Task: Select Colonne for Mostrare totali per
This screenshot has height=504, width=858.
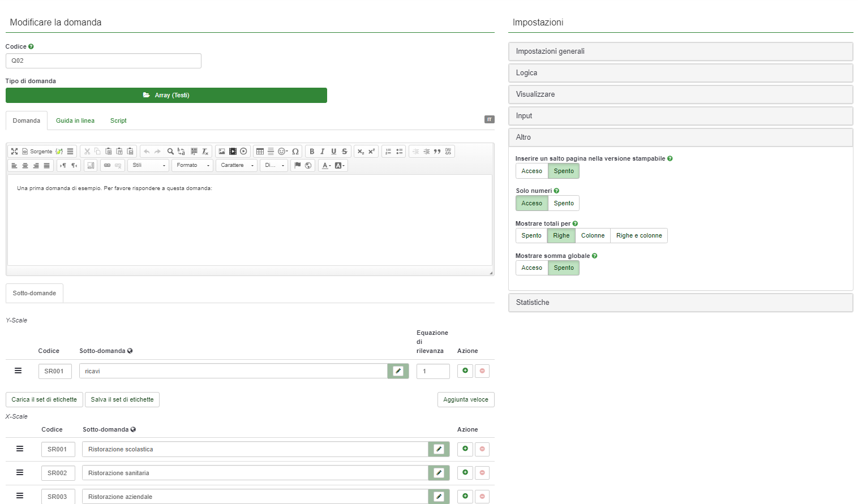Action: tap(593, 236)
